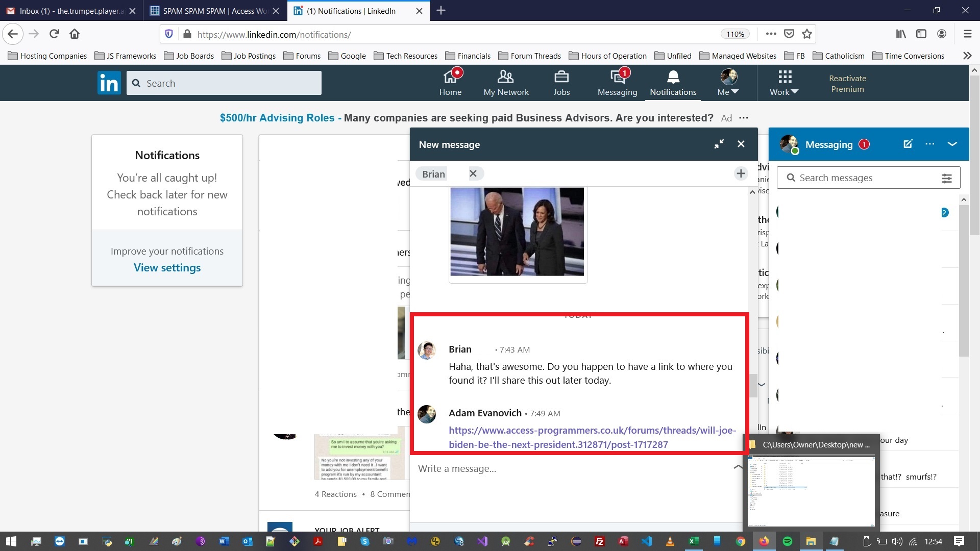Open Word from taskbar

[224, 541]
